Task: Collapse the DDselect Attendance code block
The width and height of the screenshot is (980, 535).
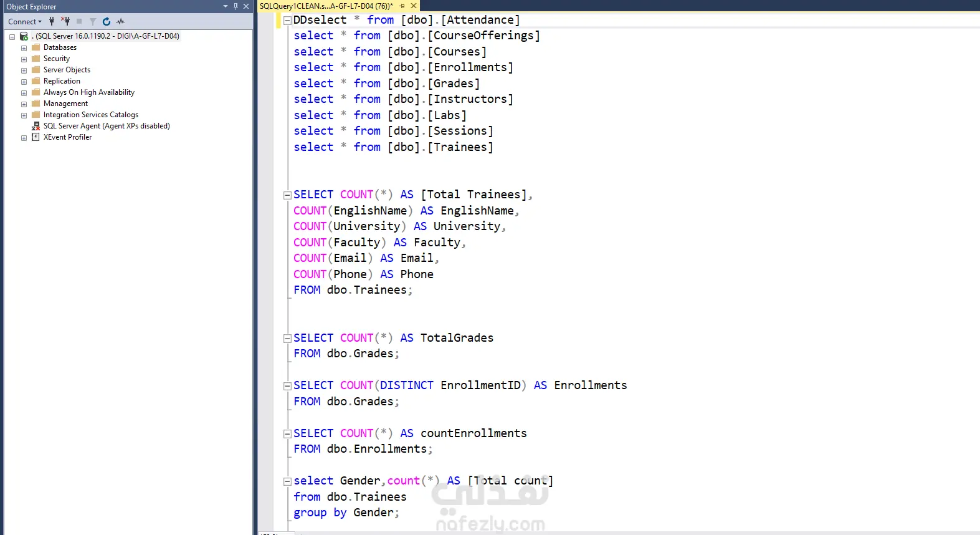Action: [x=287, y=21]
